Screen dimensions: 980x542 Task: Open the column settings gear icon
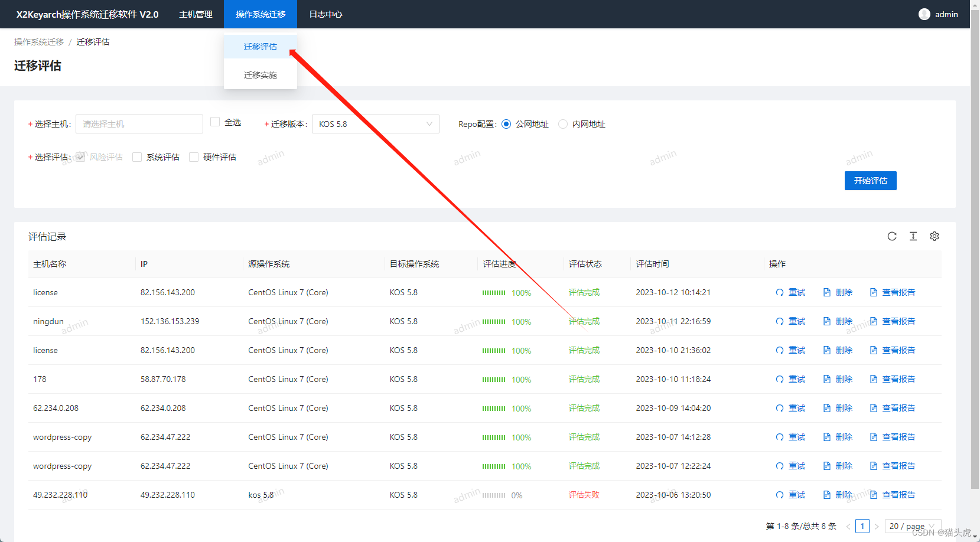(935, 236)
